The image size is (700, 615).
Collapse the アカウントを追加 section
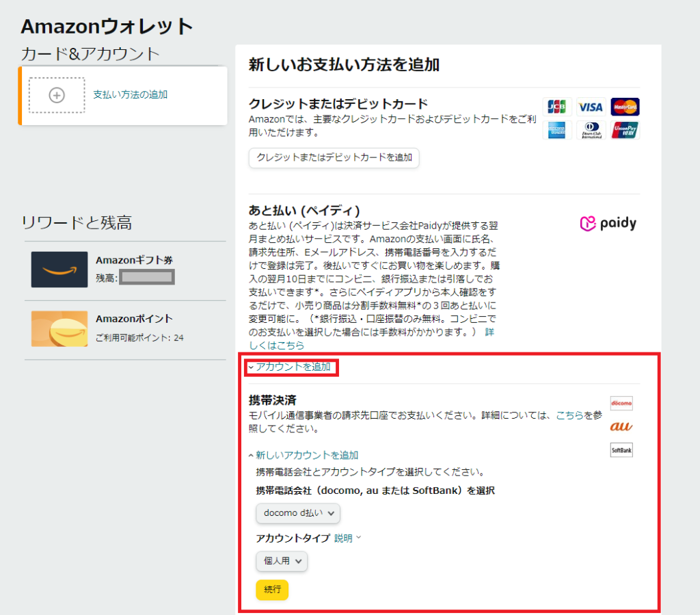(290, 367)
